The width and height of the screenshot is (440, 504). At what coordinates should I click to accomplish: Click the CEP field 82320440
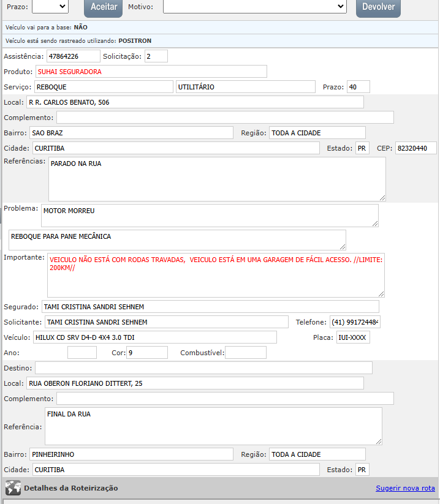416,148
